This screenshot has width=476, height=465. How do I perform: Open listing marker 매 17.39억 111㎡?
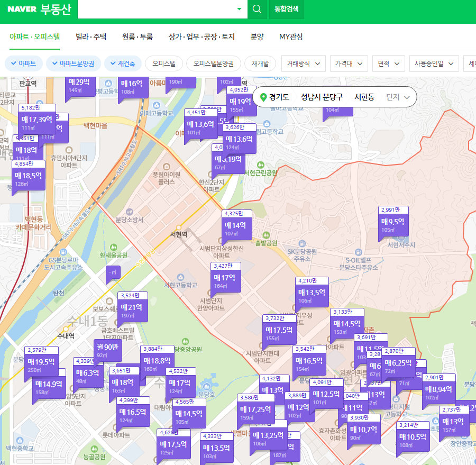click(37, 120)
